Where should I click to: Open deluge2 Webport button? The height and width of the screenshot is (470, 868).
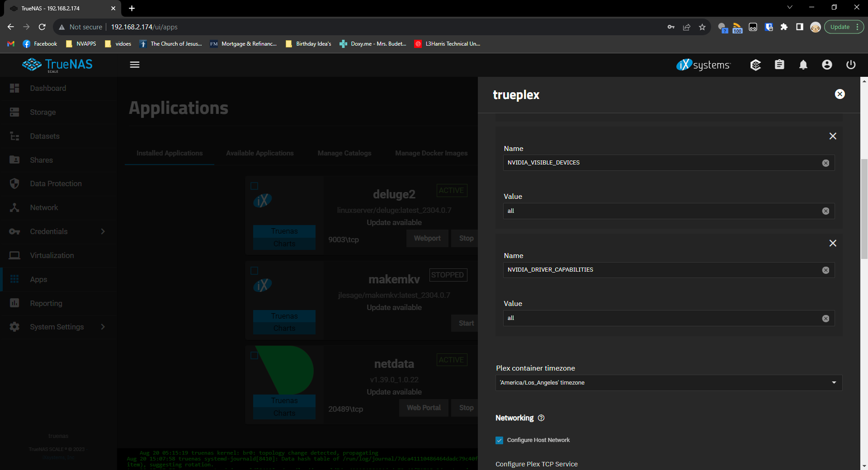click(427, 238)
